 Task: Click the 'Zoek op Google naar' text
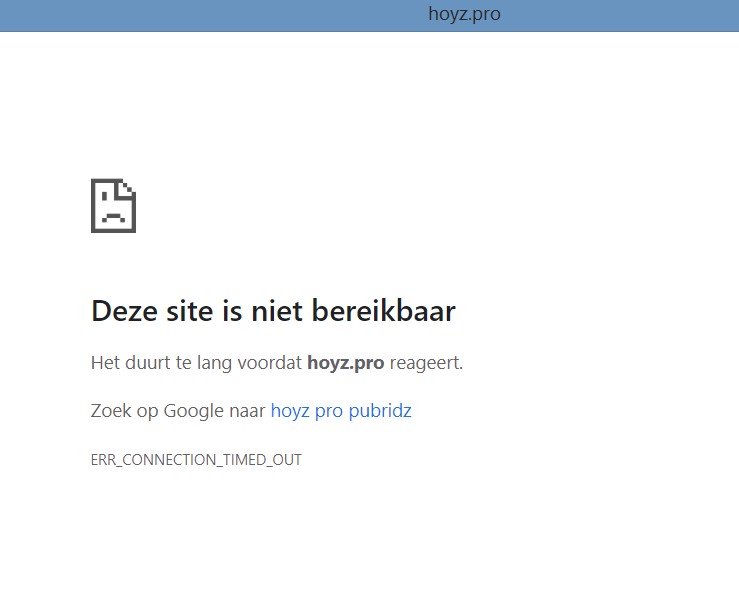click(178, 411)
